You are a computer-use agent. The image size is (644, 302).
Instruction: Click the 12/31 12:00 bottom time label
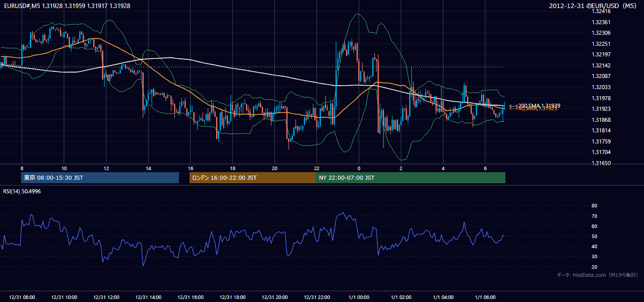pos(106,297)
